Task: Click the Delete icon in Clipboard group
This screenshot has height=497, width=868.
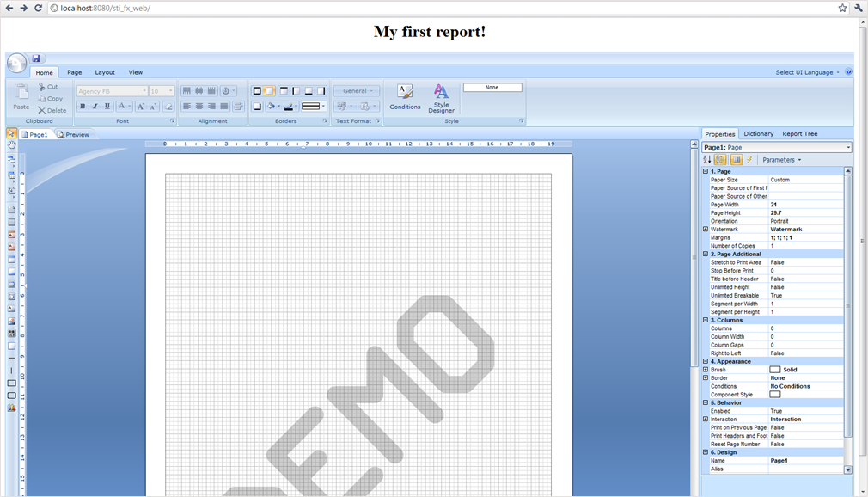Action: (x=52, y=110)
